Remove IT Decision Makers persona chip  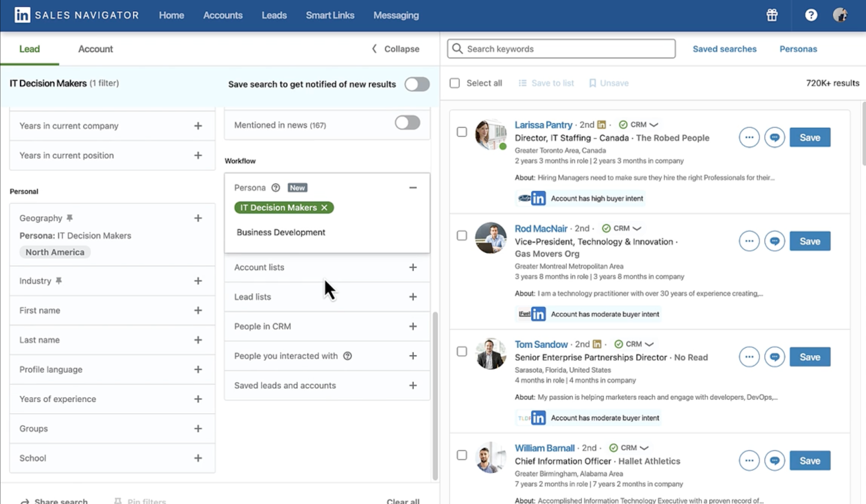click(x=324, y=208)
